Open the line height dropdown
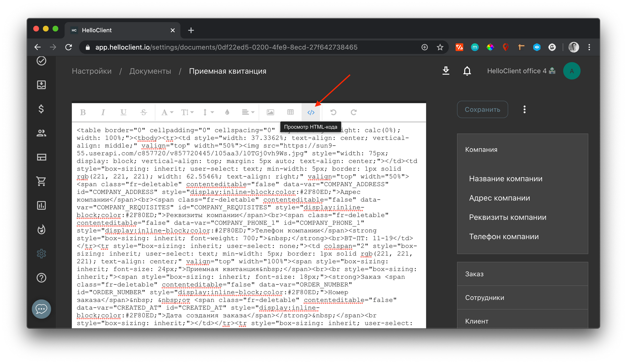This screenshot has width=627, height=364. point(208,112)
